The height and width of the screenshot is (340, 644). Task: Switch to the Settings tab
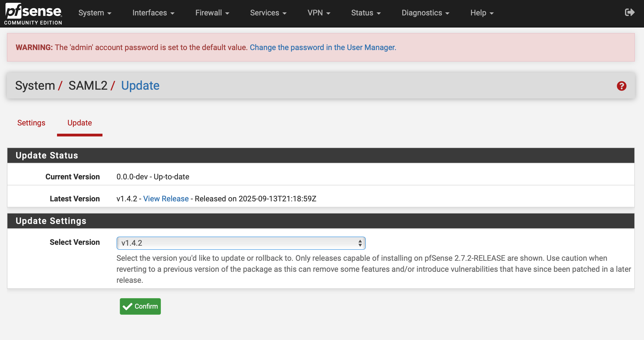point(31,123)
